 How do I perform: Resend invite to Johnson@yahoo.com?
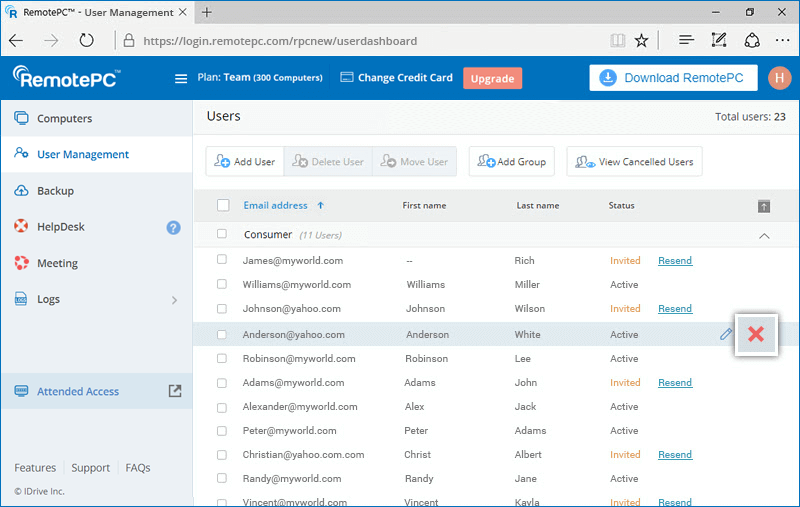click(675, 309)
